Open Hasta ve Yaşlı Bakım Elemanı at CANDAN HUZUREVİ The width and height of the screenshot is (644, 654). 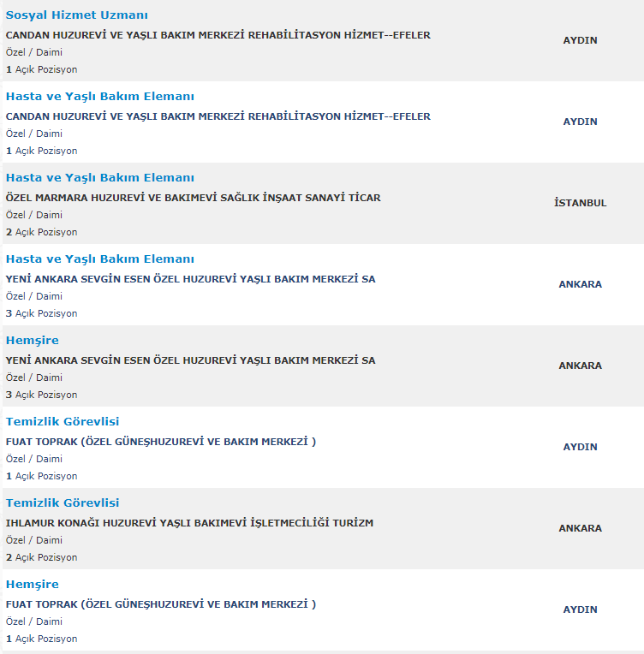pos(99,97)
